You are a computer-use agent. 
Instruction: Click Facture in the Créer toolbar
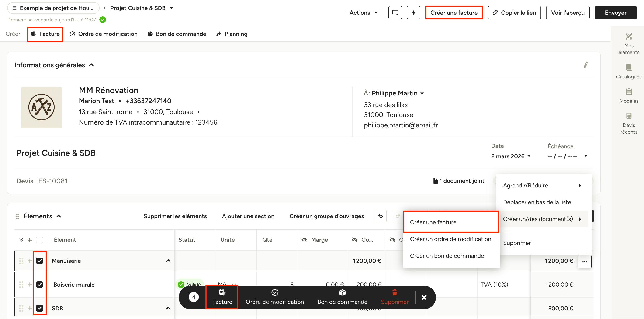tap(45, 34)
